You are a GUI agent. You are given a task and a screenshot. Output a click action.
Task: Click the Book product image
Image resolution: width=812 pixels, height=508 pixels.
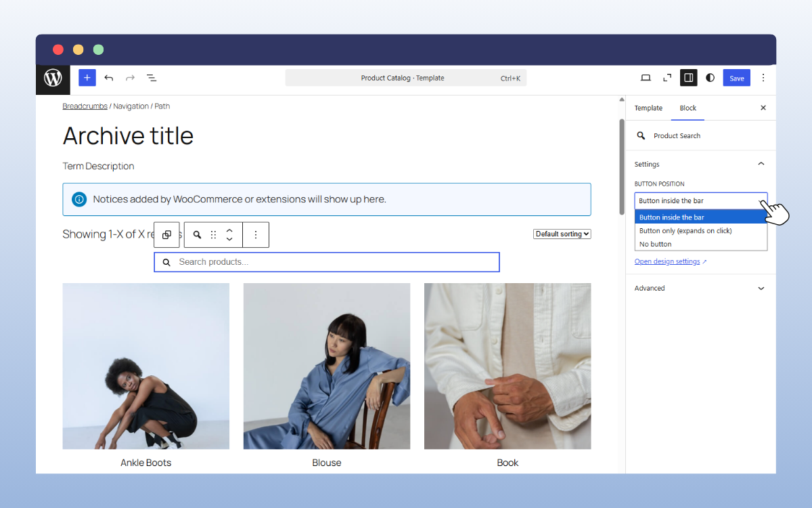tap(507, 366)
